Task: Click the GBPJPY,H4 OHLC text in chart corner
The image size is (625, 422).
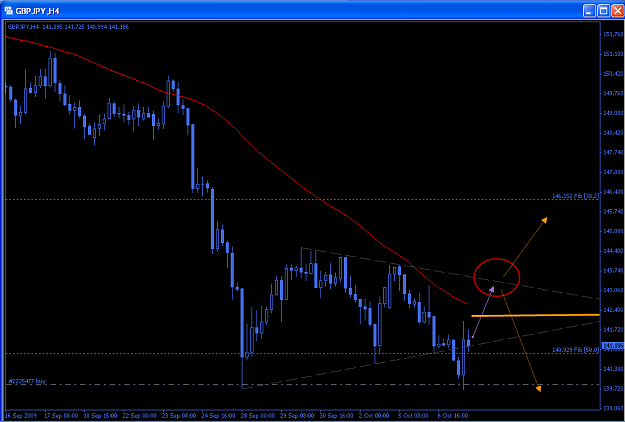Action: pos(68,27)
